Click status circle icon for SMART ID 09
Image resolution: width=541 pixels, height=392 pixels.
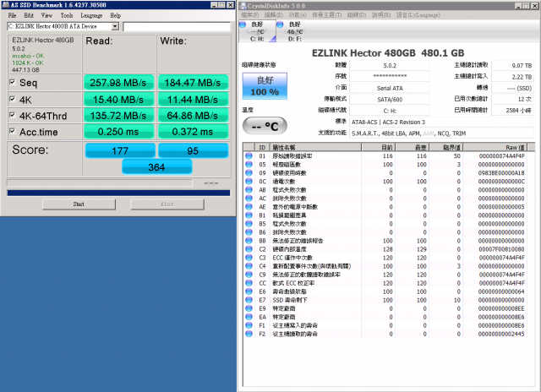pos(249,172)
